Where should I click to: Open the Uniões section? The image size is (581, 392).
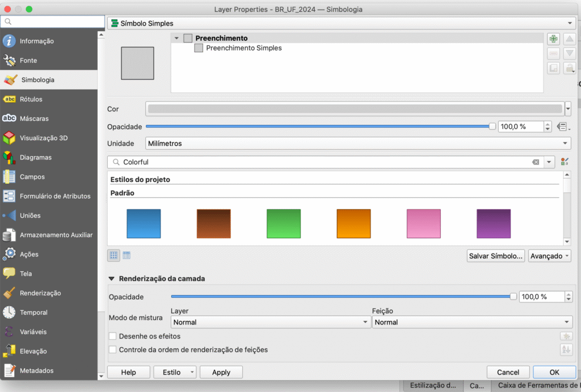point(49,215)
